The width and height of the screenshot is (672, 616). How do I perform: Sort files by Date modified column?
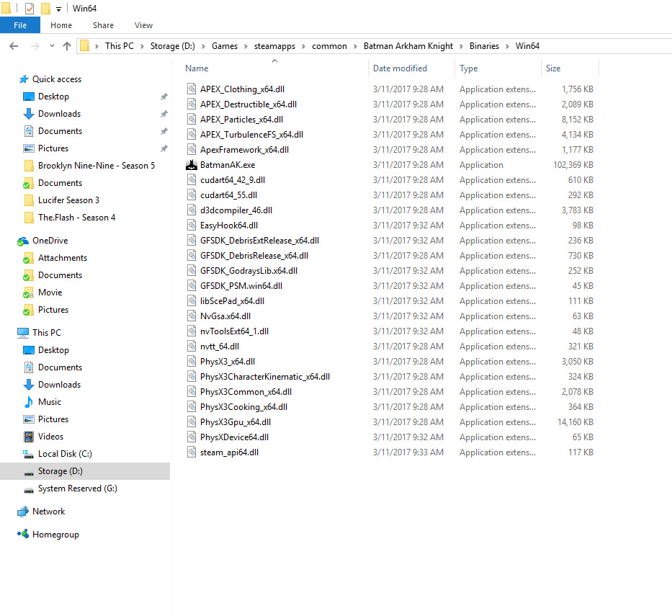click(400, 68)
